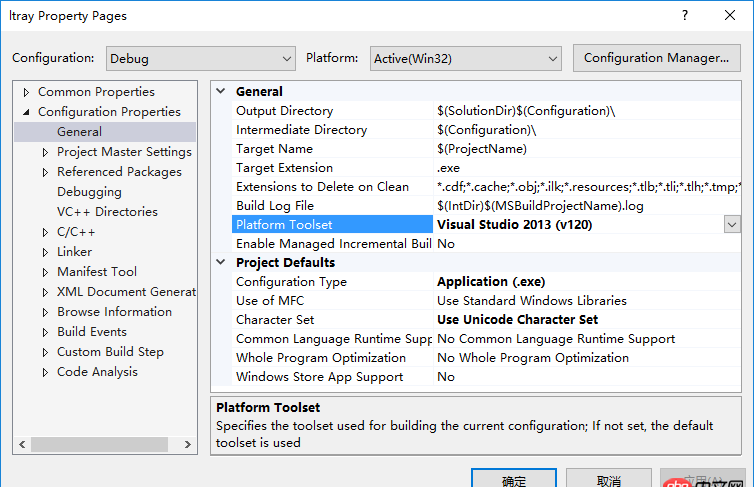Click the help question mark button

coord(685,15)
